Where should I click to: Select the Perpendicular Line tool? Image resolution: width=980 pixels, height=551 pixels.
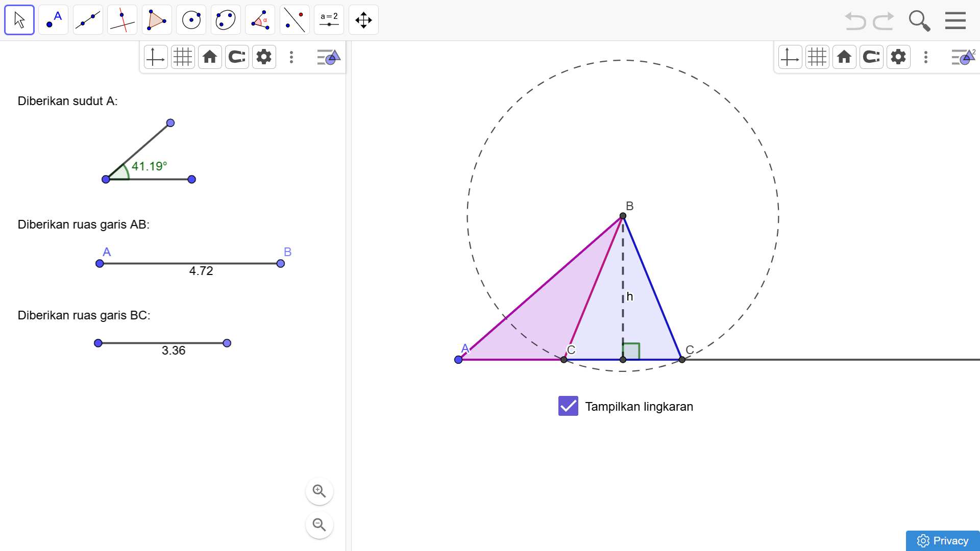122,20
